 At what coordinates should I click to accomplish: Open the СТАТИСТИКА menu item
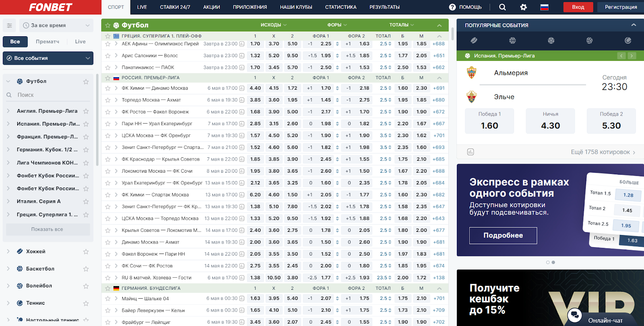(341, 7)
